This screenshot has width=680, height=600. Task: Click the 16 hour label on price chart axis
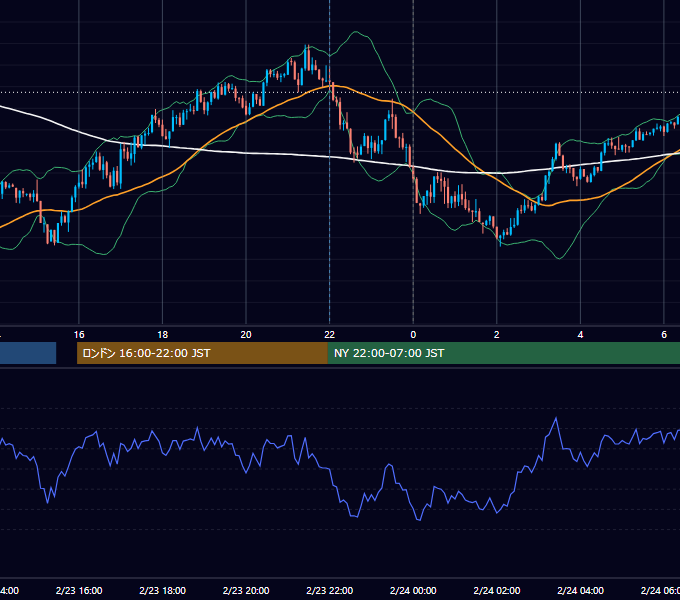(x=79, y=335)
